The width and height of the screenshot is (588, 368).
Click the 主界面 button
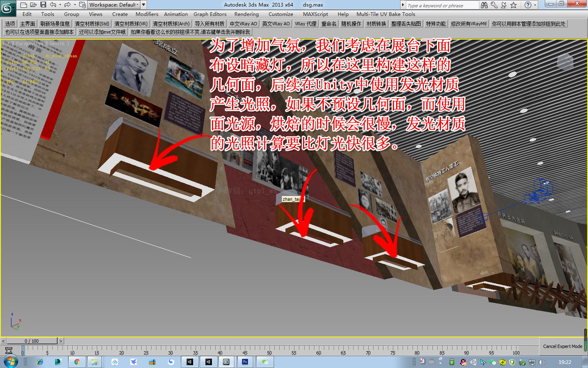[x=28, y=24]
